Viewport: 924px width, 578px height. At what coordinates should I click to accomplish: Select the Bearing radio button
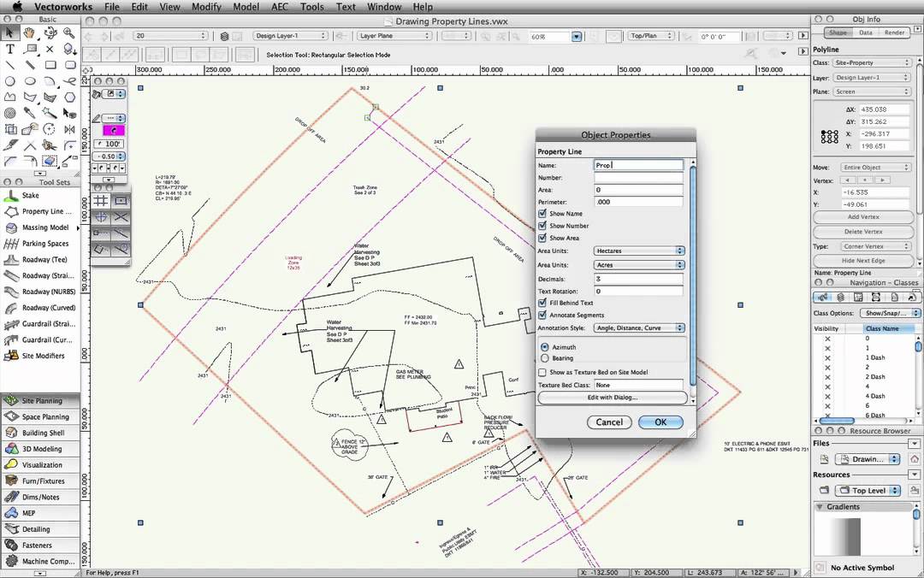coord(545,358)
